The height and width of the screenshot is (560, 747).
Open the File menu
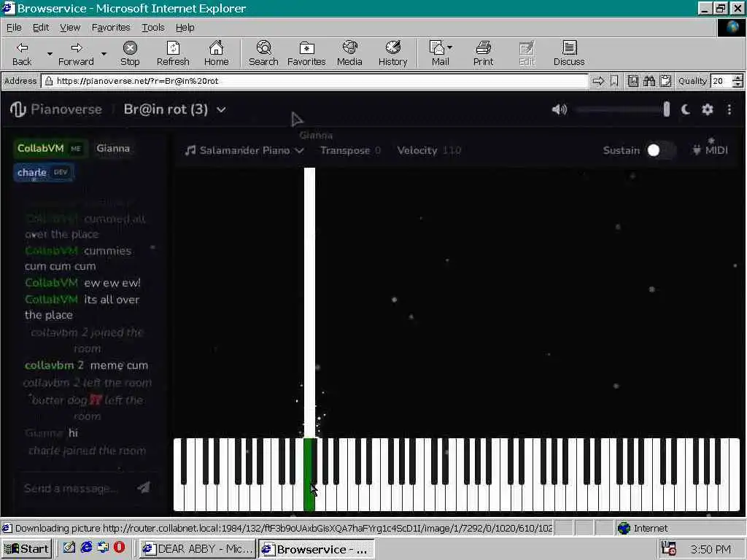tap(14, 28)
